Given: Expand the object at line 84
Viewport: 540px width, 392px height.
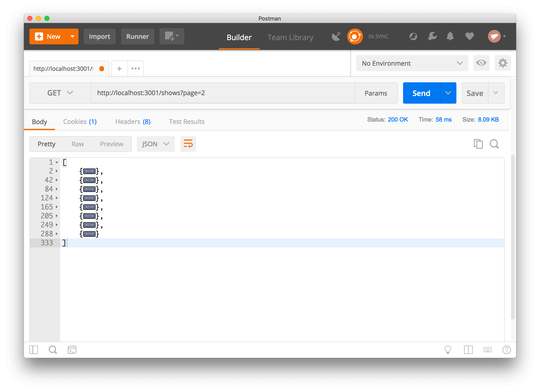Looking at the screenshot, I should (x=57, y=189).
